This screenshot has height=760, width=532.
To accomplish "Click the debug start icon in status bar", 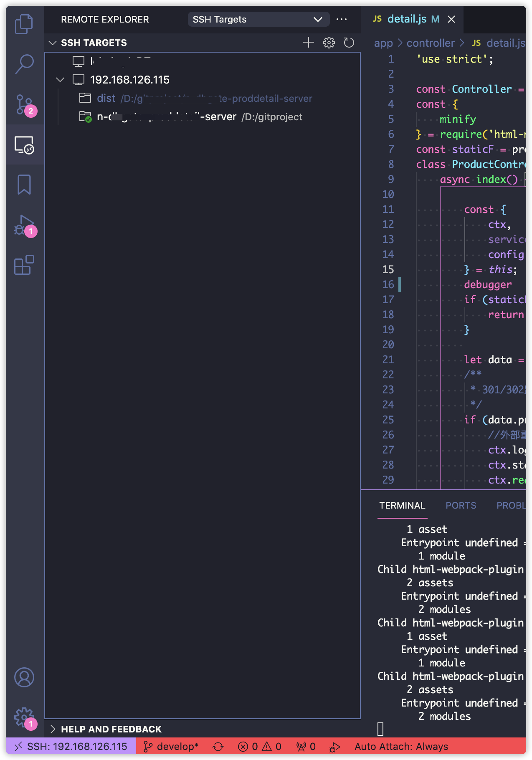I will click(x=335, y=746).
